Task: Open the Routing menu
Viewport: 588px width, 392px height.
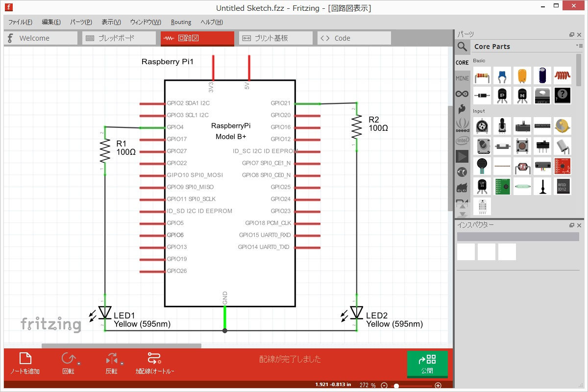Action: coord(181,22)
